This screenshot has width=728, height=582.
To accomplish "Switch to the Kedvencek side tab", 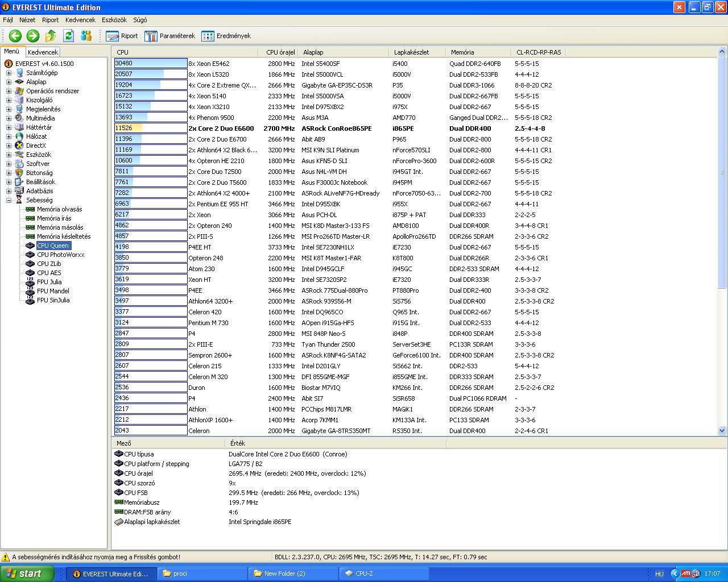I will [43, 52].
